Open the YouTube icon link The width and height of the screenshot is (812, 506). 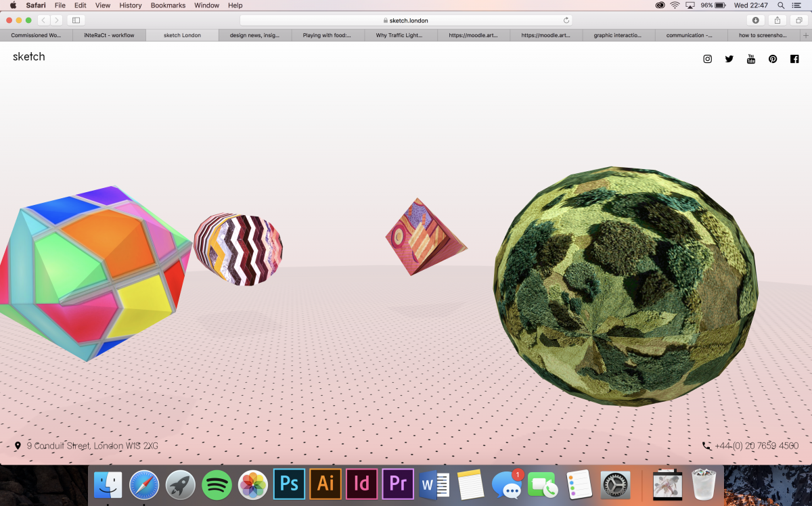750,59
